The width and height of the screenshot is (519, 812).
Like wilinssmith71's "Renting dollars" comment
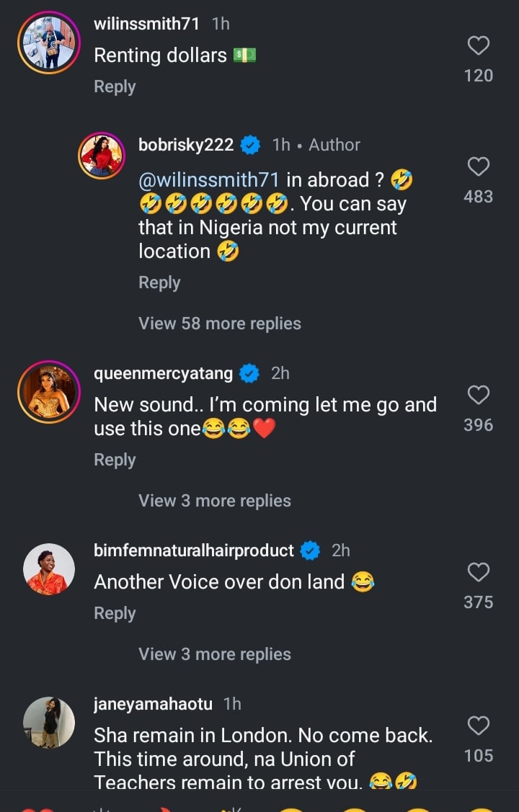click(x=479, y=46)
